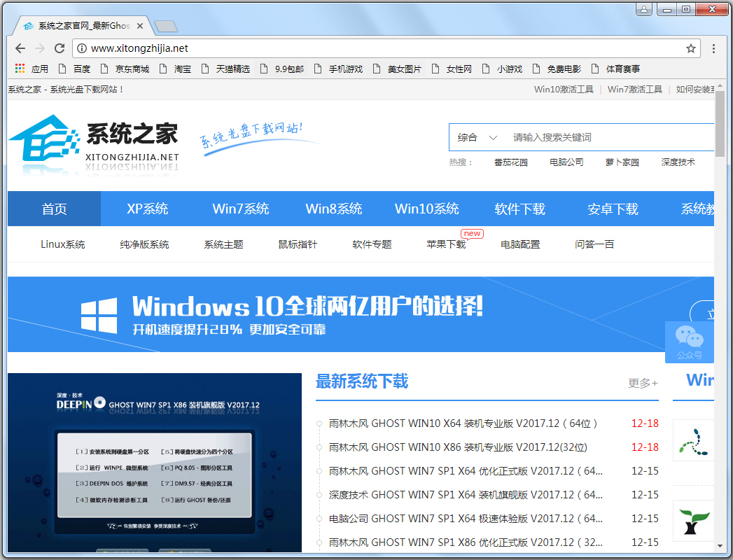
Task: Click the 纯净版系统 sub-menu link
Action: click(144, 244)
